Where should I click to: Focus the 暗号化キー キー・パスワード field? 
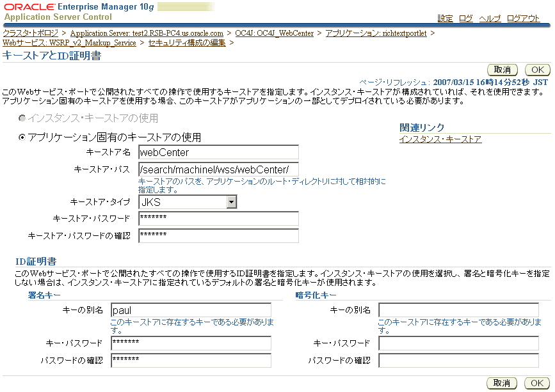459,343
